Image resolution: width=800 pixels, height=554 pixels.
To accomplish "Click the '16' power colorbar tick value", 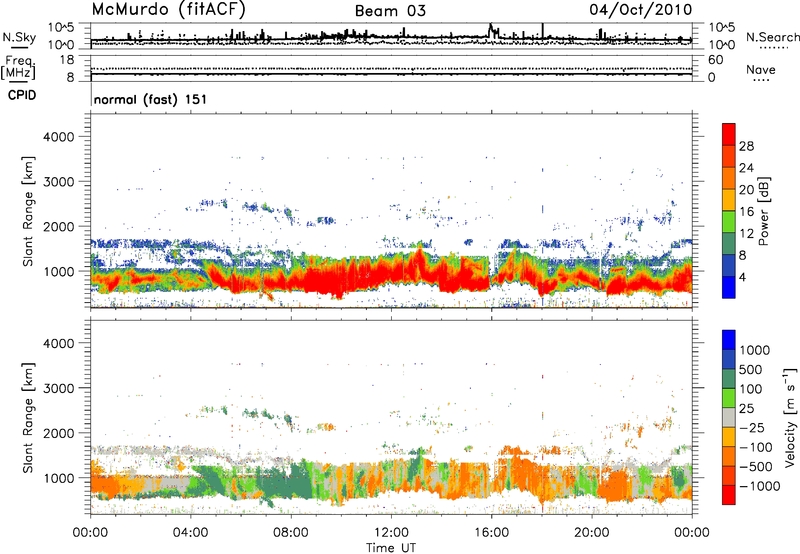I will (x=746, y=212).
